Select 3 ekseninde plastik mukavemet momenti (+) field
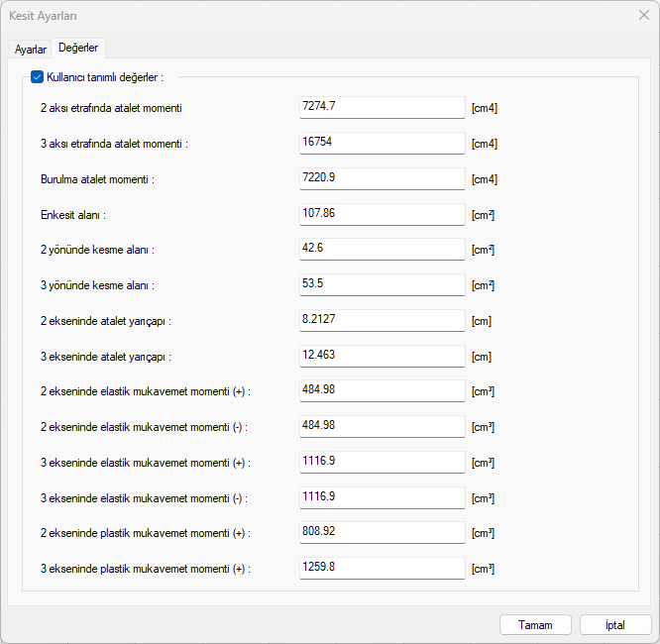Viewport: 660px width, 644px height. tap(382, 568)
